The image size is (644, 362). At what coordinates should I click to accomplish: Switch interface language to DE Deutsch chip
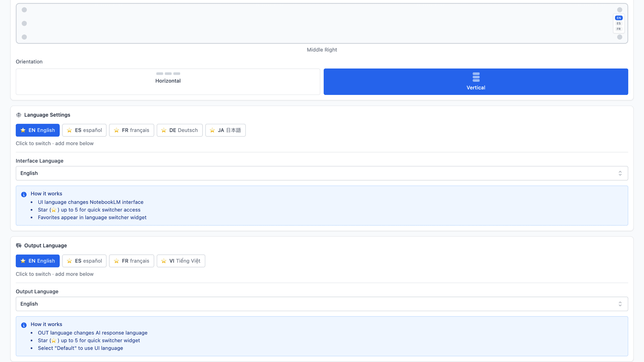tap(179, 130)
